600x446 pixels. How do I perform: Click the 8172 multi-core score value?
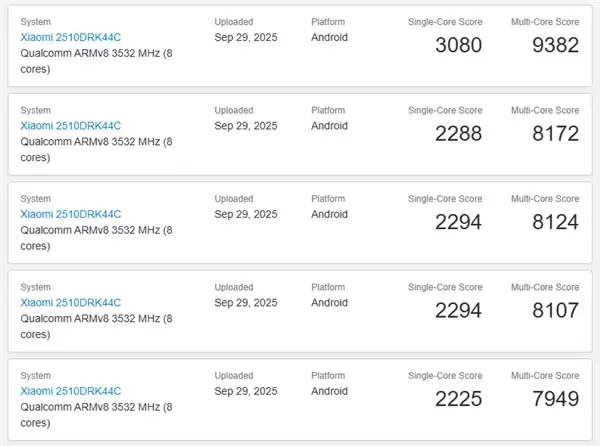tap(555, 133)
